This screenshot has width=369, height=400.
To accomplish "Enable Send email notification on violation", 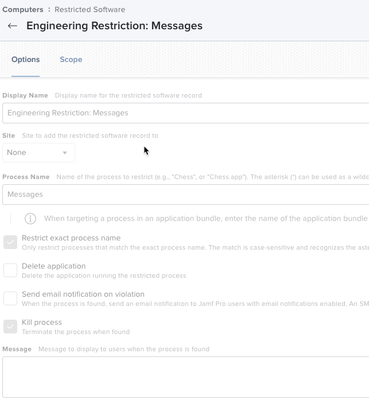I will point(10,298).
